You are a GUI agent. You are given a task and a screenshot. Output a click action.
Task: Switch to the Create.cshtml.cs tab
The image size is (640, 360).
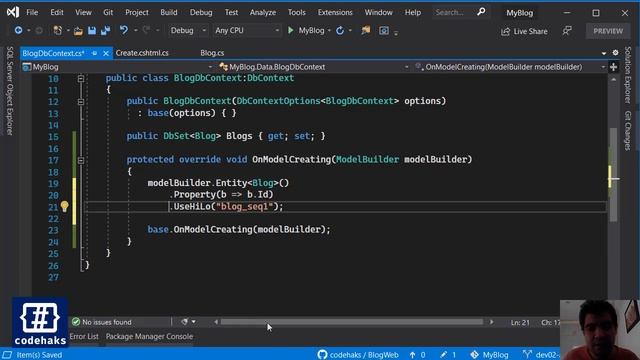click(142, 53)
